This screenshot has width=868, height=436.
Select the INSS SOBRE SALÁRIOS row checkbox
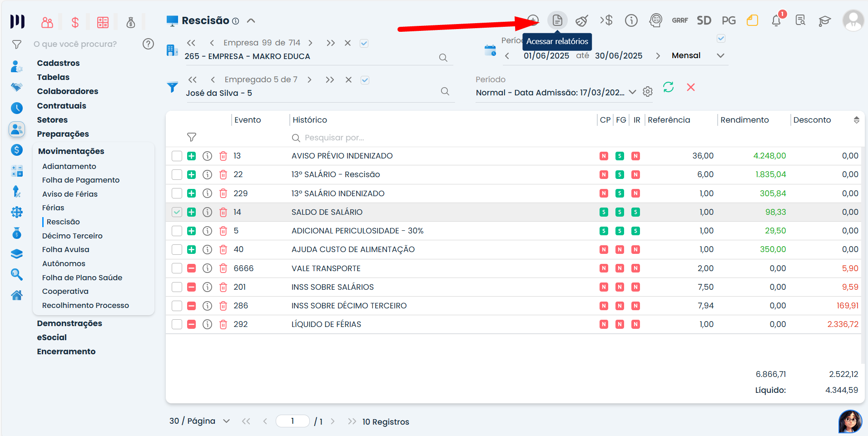click(x=177, y=287)
